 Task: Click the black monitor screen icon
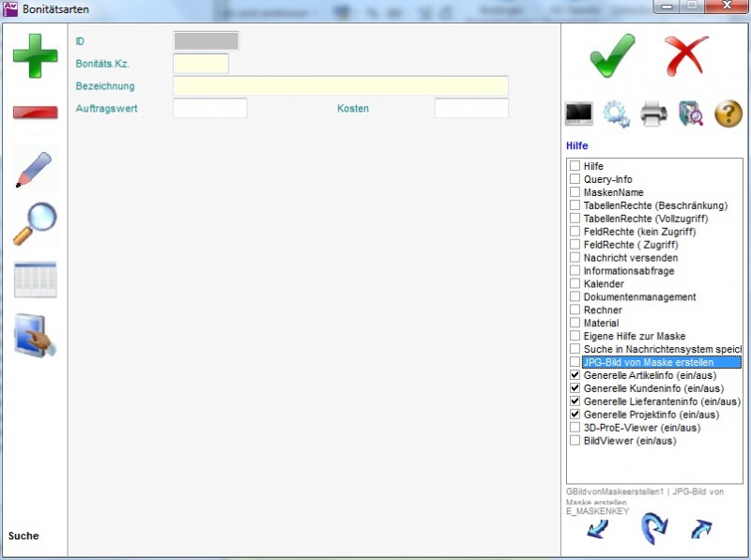[x=578, y=114]
